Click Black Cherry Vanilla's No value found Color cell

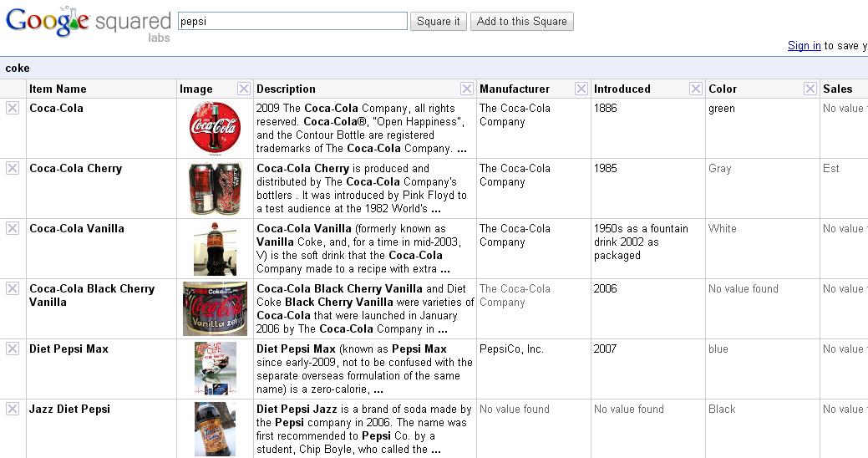(x=744, y=288)
